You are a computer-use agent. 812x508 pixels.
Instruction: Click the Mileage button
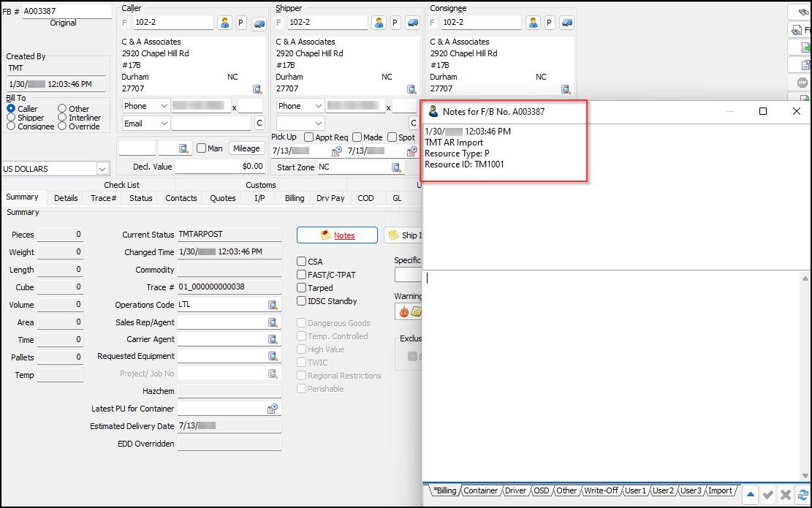tap(246, 148)
